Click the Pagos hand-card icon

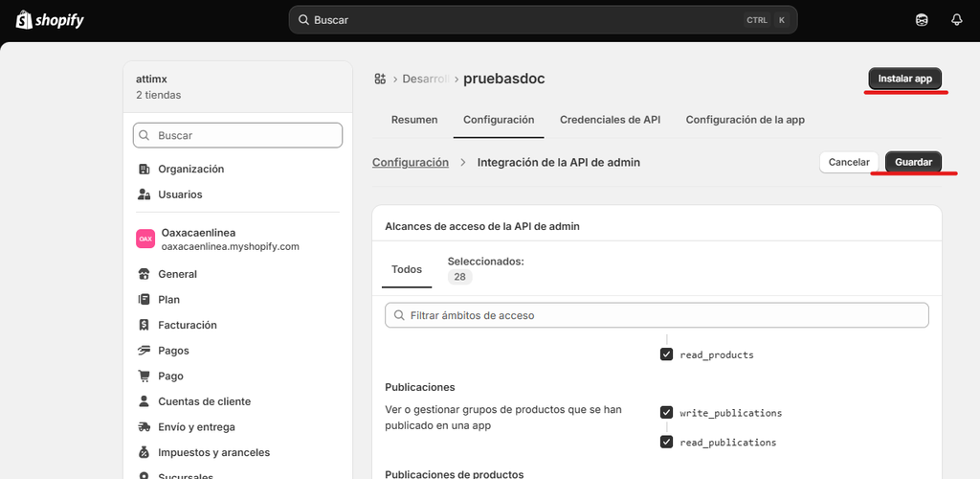tap(144, 351)
